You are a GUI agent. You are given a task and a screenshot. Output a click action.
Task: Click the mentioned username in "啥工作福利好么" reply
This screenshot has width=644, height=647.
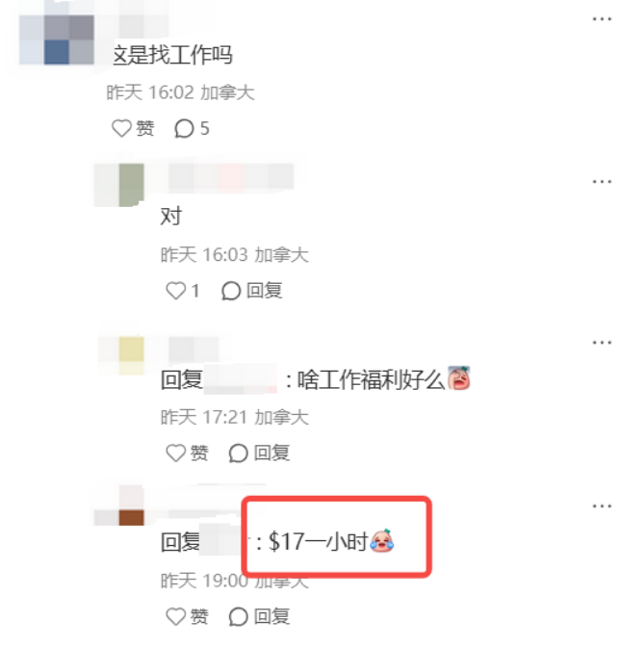point(240,379)
